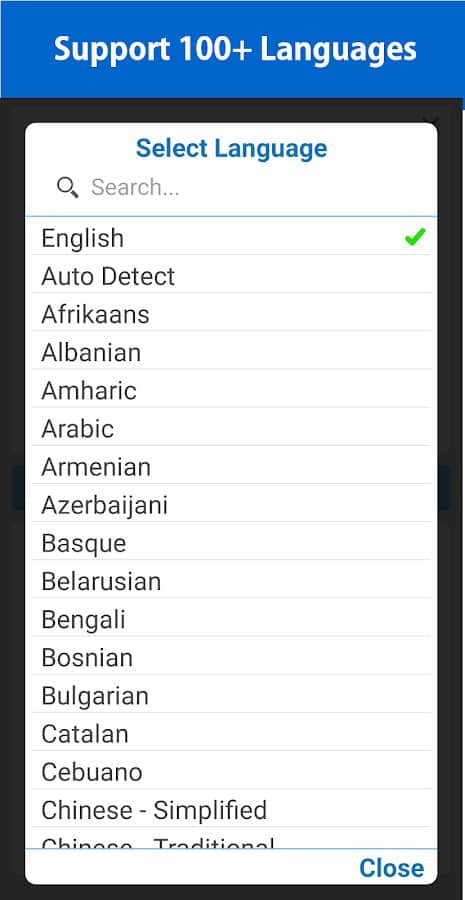This screenshot has height=900, width=465.
Task: Select Basque language
Action: tap(231, 543)
